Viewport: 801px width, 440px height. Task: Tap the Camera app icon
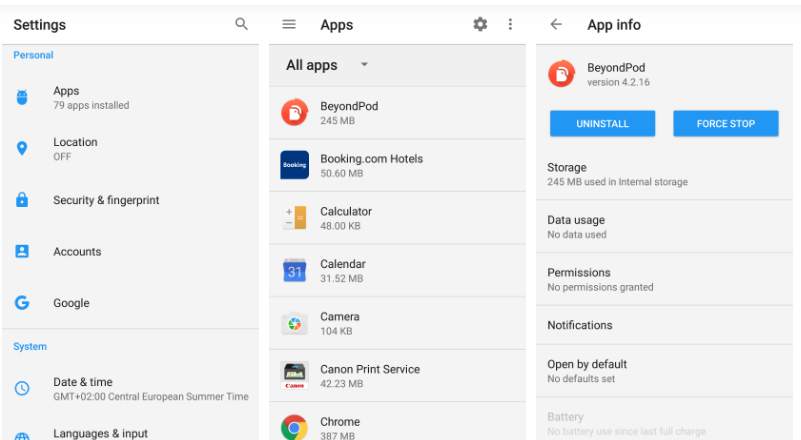coord(294,323)
